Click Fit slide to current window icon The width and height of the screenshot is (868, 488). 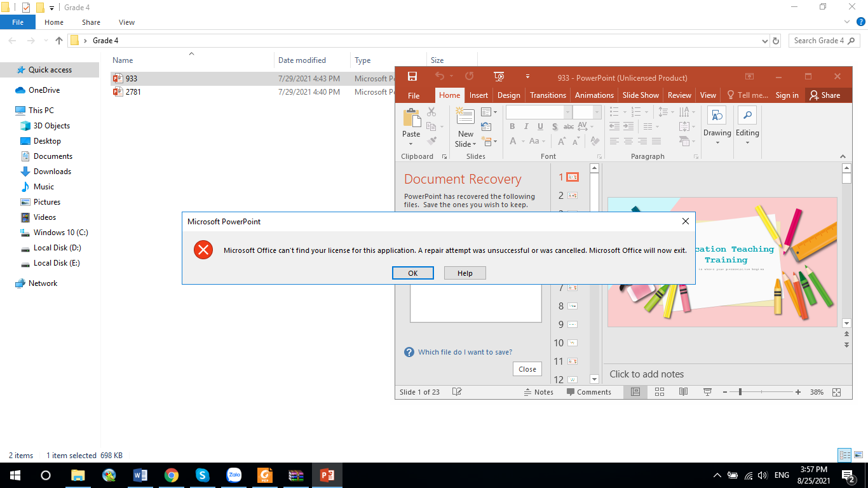point(836,392)
